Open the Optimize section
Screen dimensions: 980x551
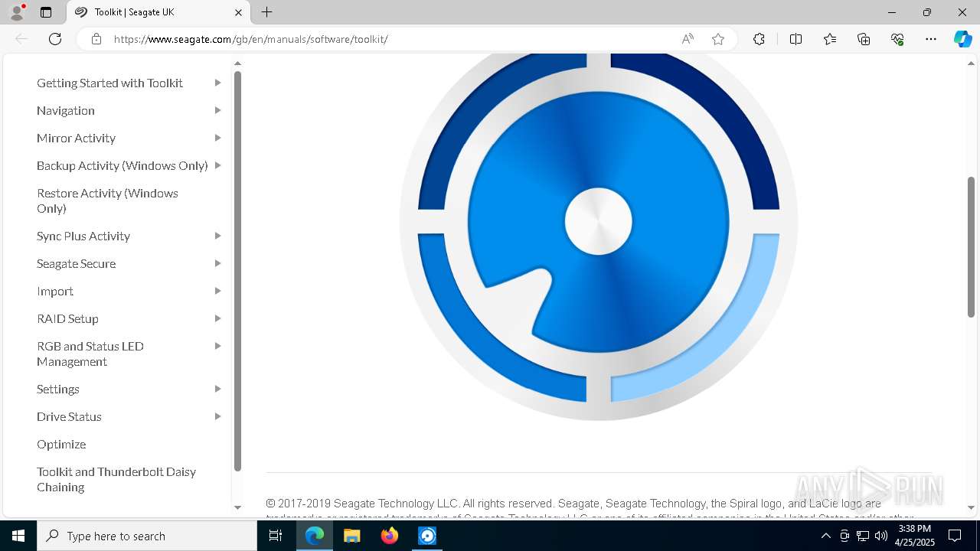pos(61,444)
